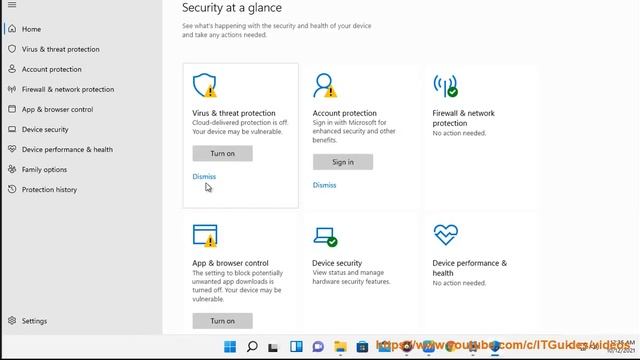Viewport: 640px width, 360px height.
Task: Click the Device security laptop tile icon
Action: 325,237
